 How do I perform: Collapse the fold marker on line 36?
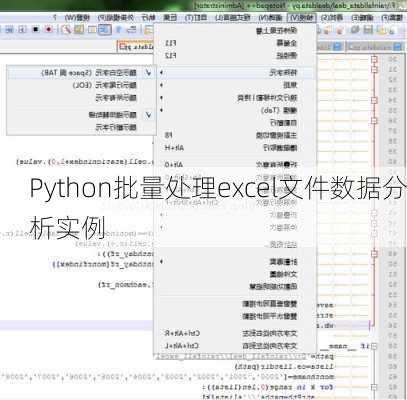[374, 120]
